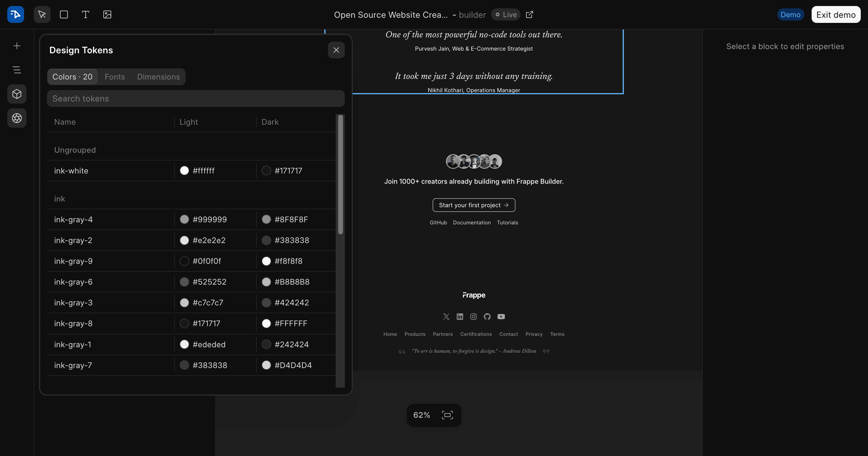Select the Text tool
The width and height of the screenshot is (868, 456).
[x=86, y=14]
